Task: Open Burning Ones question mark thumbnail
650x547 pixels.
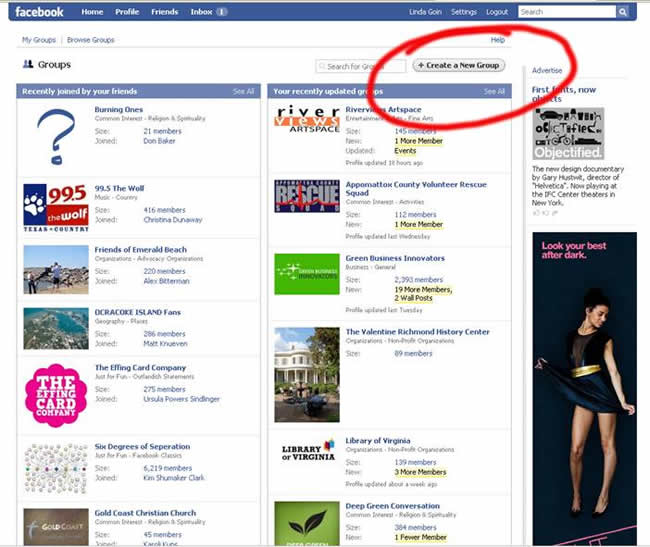Action: 56,137
